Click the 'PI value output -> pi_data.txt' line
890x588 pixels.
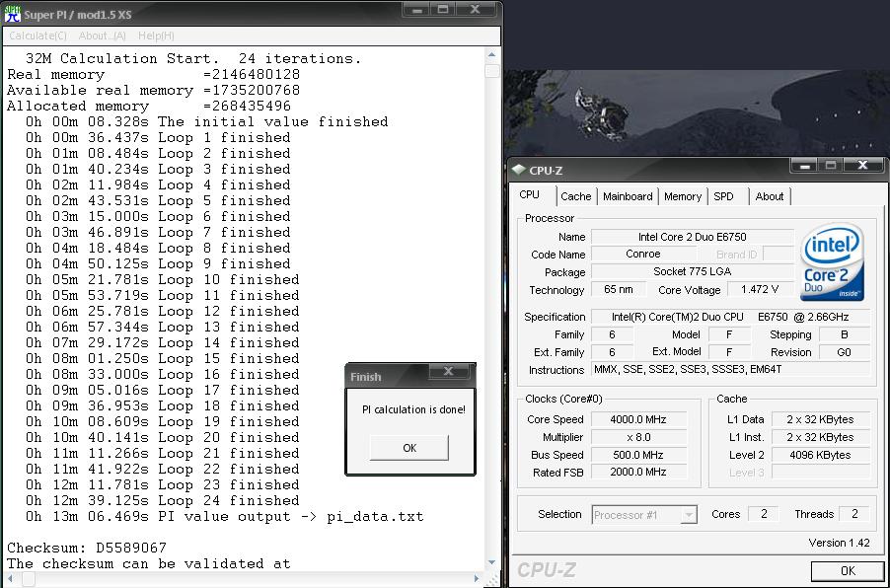click(x=225, y=517)
